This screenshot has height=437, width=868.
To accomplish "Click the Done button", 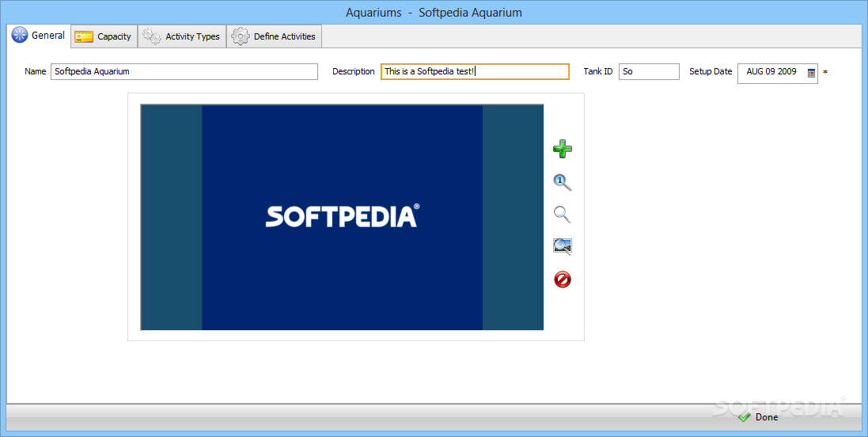I will (758, 417).
